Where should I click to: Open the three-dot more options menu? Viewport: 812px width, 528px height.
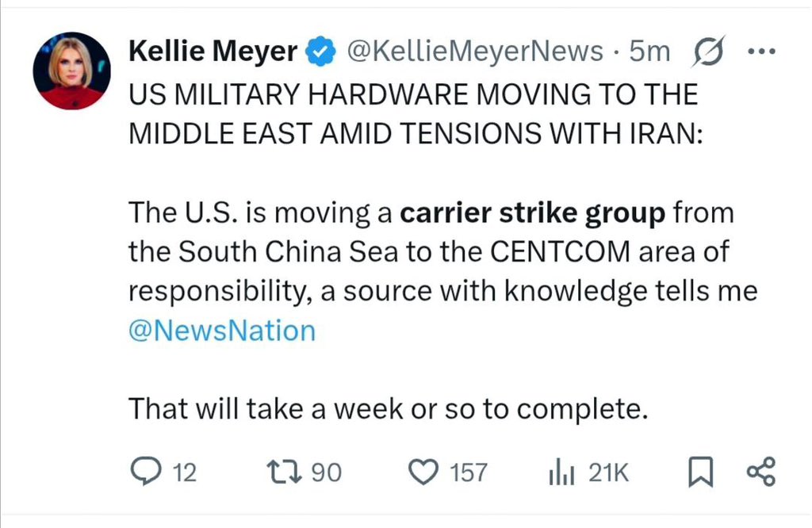point(761,53)
